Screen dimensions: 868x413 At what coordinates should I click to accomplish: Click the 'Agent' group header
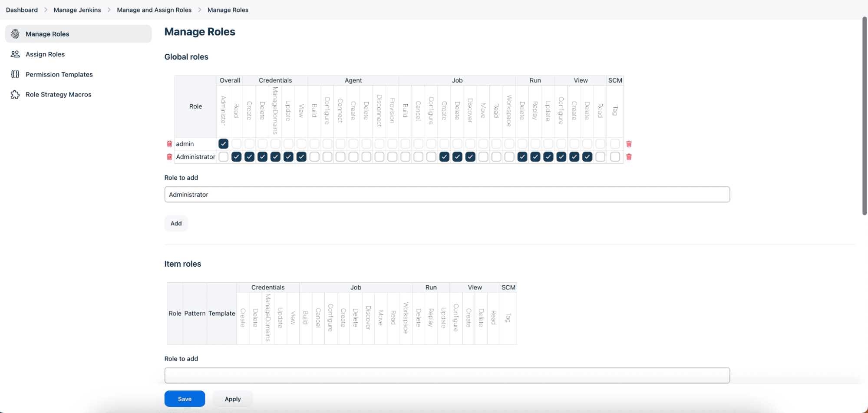click(x=353, y=80)
